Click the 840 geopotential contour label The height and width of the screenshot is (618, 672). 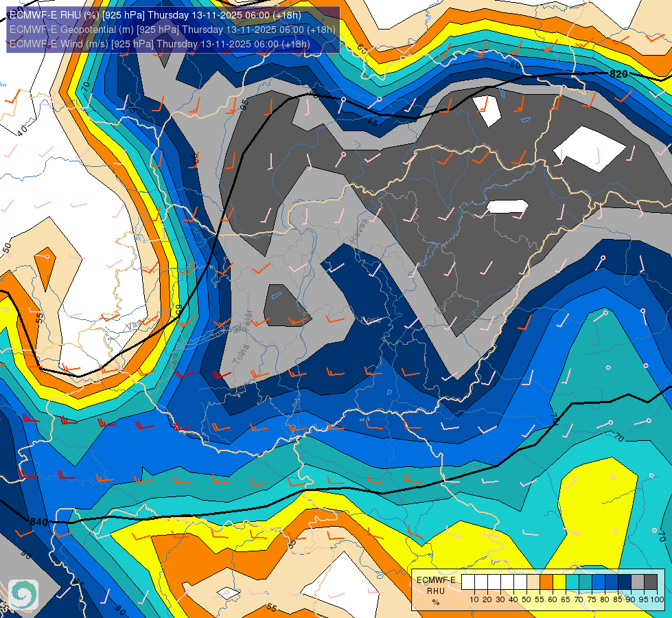point(38,523)
